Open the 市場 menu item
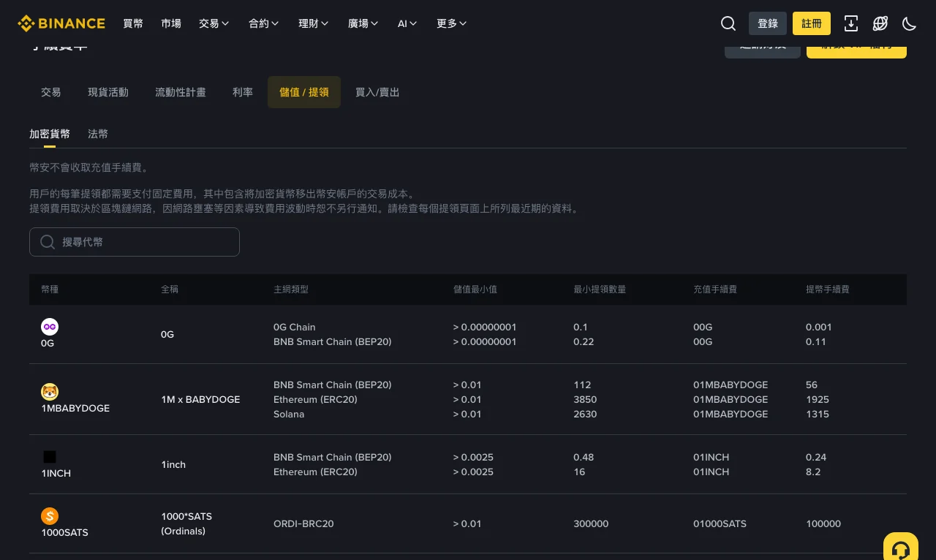This screenshot has height=560, width=936. (x=171, y=23)
